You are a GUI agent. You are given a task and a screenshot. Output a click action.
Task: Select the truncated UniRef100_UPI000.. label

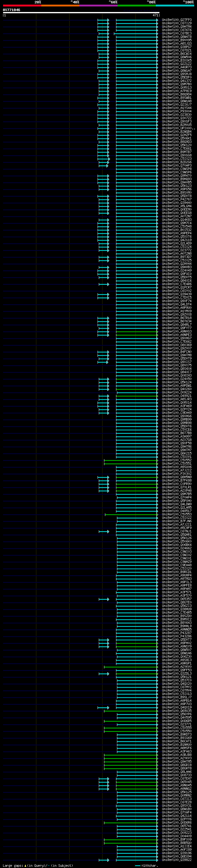tap(178, 128)
